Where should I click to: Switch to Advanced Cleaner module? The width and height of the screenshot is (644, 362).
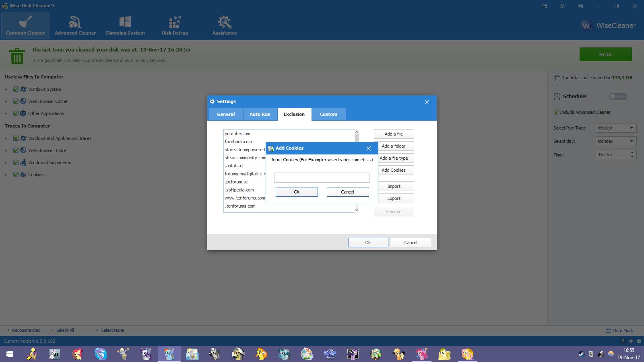tap(75, 25)
